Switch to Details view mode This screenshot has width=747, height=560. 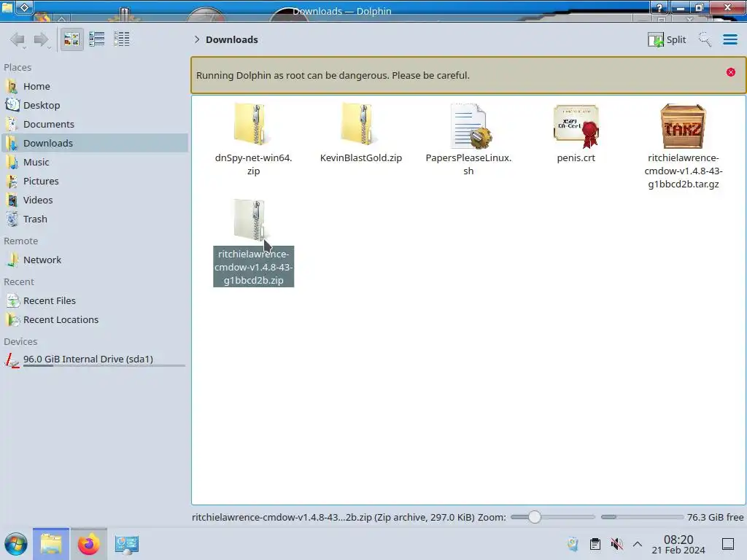122,39
